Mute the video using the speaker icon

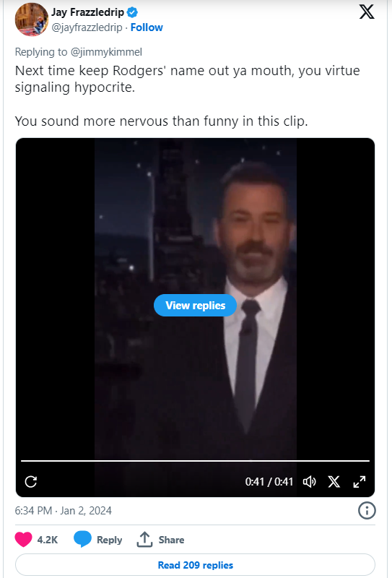310,481
